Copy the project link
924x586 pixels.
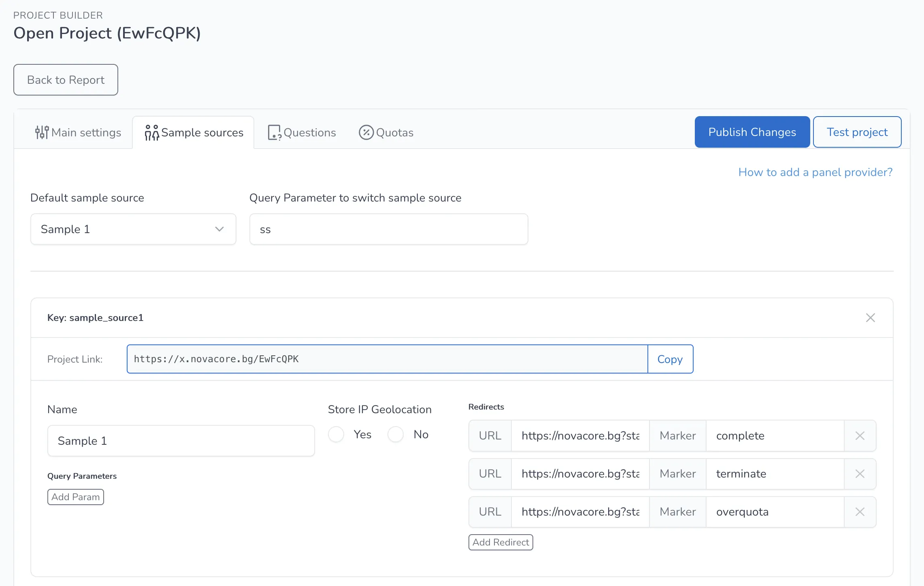click(670, 359)
